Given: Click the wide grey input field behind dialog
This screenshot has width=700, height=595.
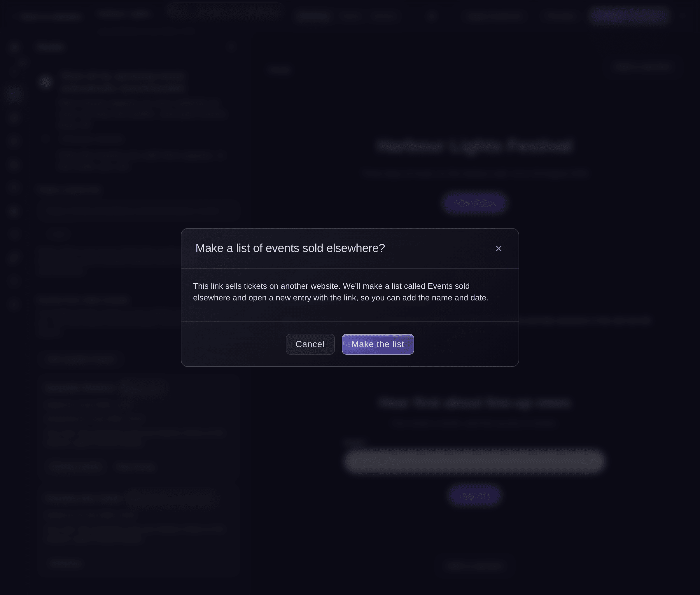Looking at the screenshot, I should tap(474, 461).
